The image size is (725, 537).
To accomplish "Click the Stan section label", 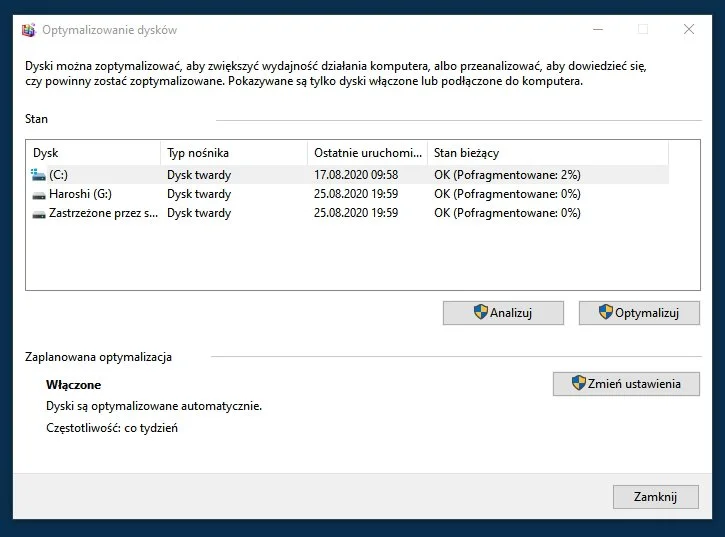I will coord(36,119).
